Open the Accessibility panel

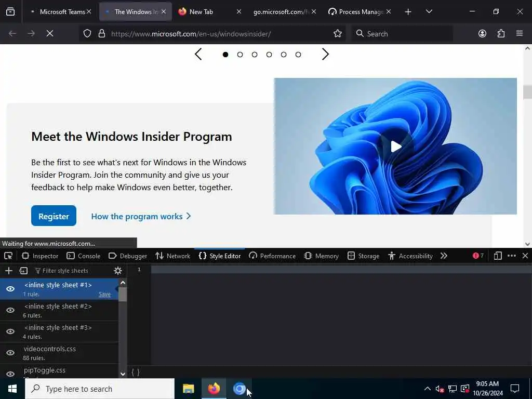click(410, 256)
